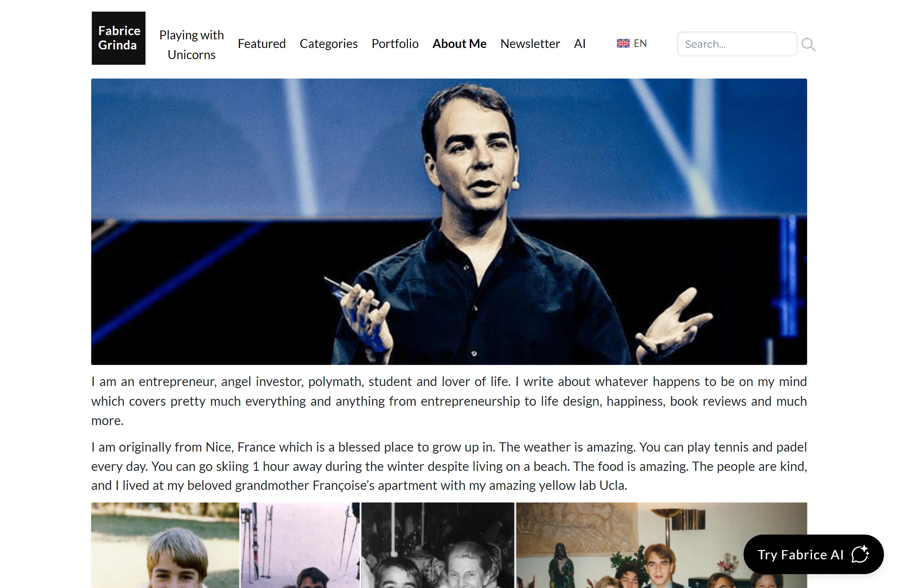Click the Try Fabrice AI button
The image size is (898, 588).
813,554
